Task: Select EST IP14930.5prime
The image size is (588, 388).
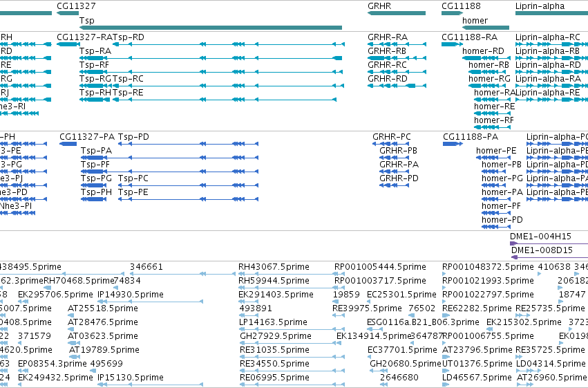Action: pyautogui.click(x=131, y=295)
